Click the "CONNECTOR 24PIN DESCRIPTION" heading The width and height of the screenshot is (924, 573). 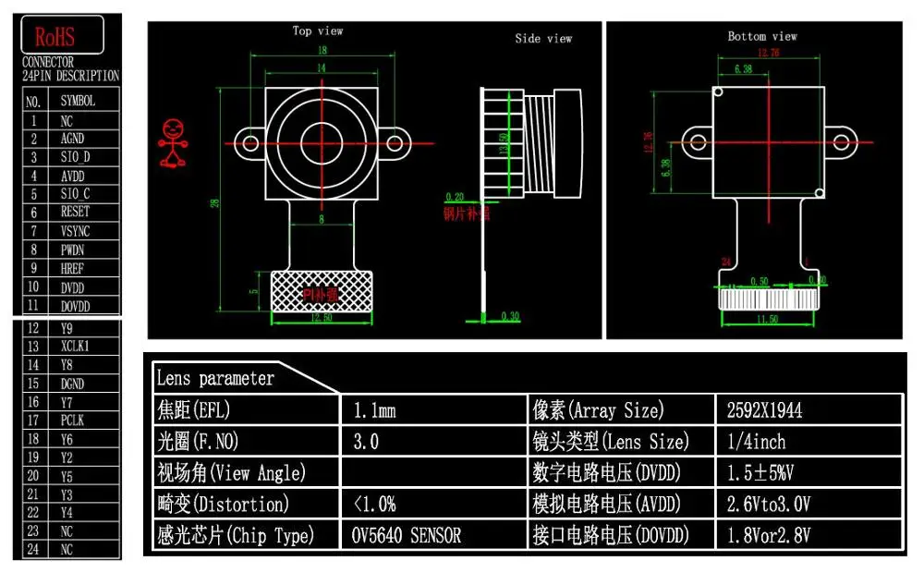[71, 69]
